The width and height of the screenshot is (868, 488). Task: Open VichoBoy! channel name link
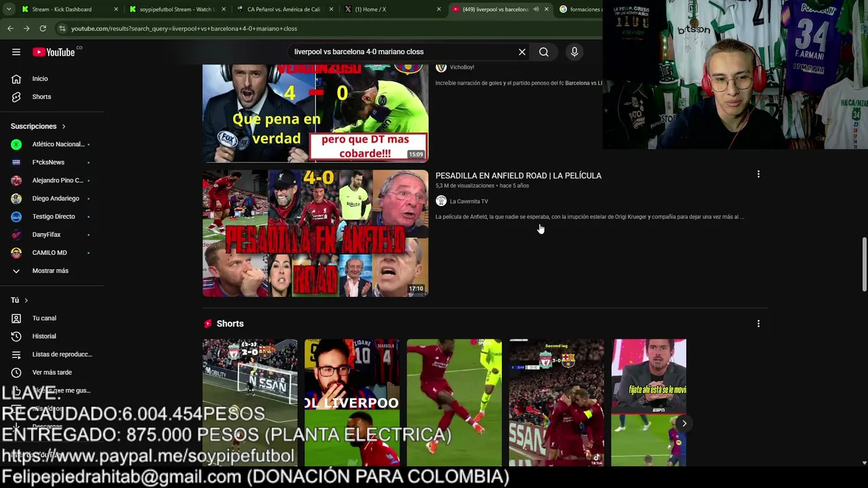click(x=462, y=67)
